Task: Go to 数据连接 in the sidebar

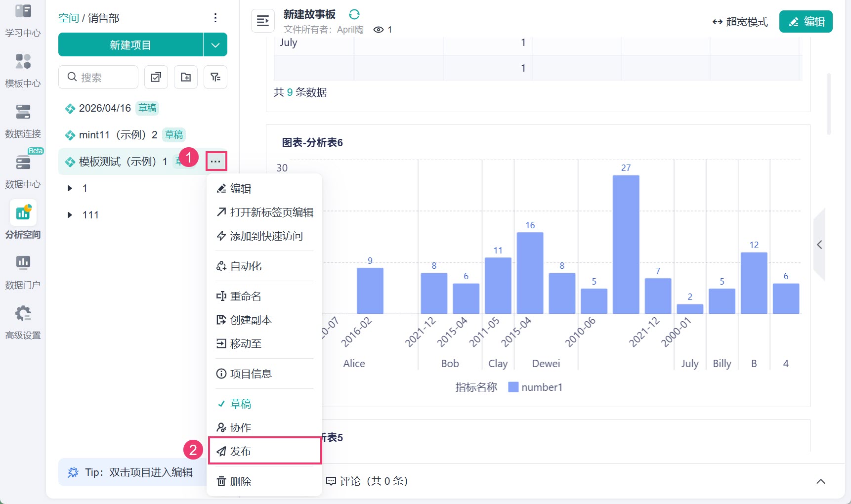Action: click(23, 121)
